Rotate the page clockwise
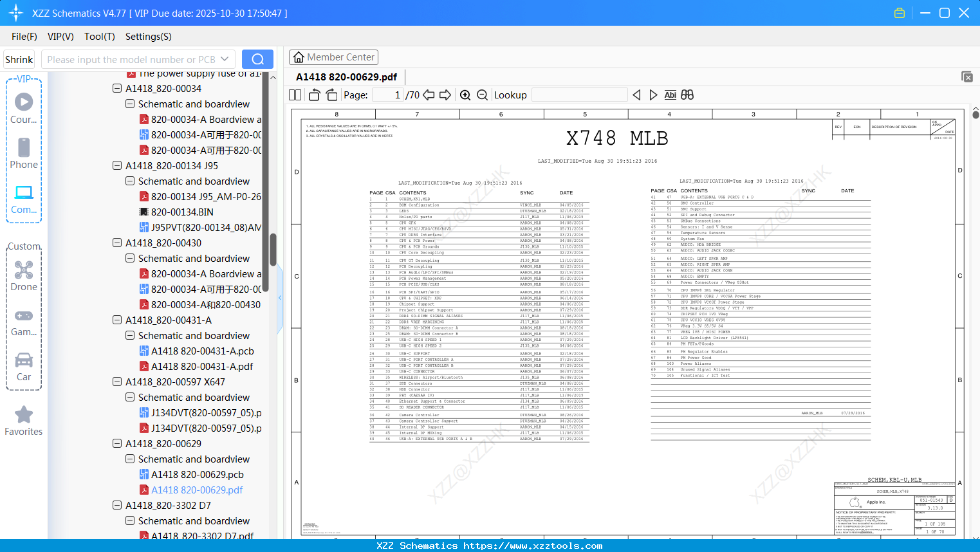Viewport: 980px width, 552px height. point(331,95)
